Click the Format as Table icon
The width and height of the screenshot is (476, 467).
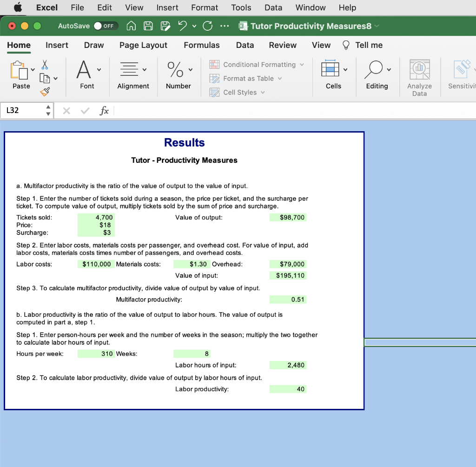(215, 79)
